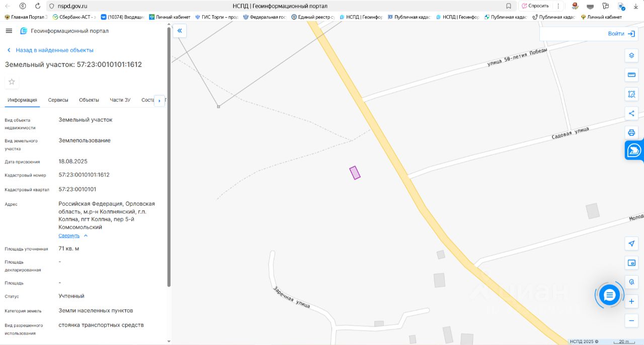The height and width of the screenshot is (345, 644).
Task: Open the round chat support bubble
Action: coord(609,295)
